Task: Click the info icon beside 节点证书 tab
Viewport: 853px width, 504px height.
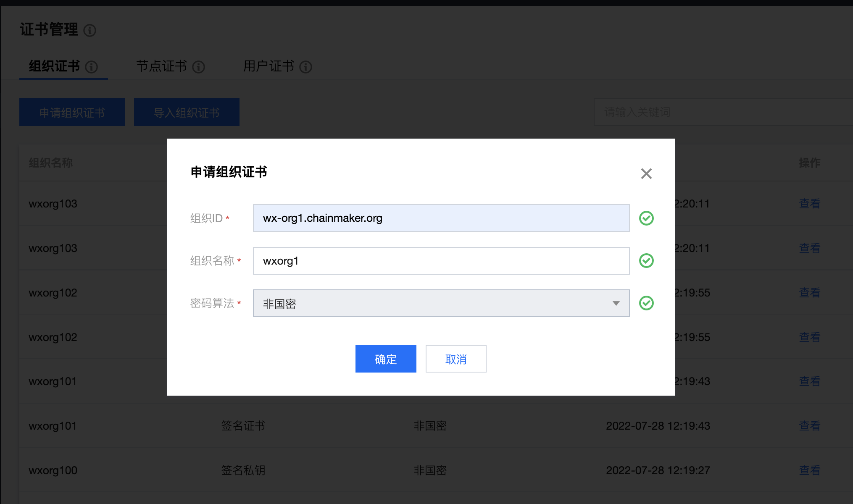Action: pos(198,67)
